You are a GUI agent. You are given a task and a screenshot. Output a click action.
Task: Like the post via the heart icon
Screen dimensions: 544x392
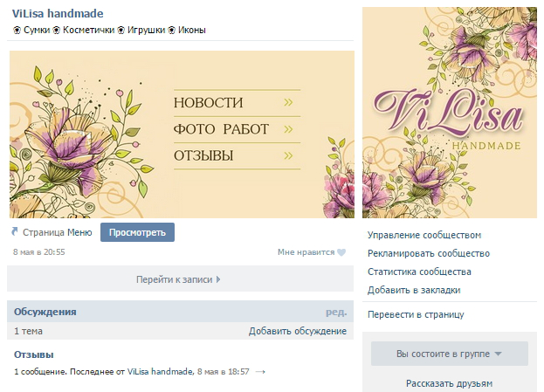341,252
